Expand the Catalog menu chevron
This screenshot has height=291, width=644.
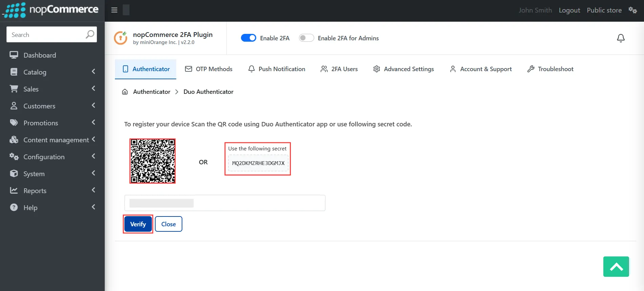[x=94, y=71]
